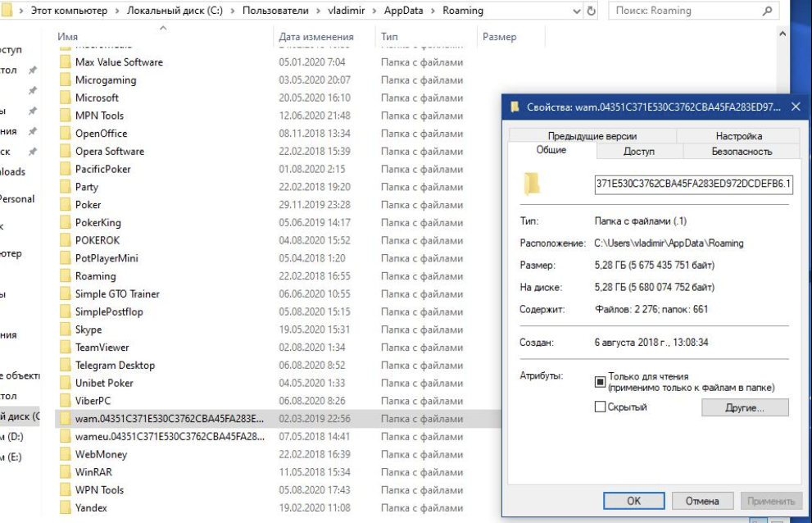Click the Skype folder icon

click(66, 330)
